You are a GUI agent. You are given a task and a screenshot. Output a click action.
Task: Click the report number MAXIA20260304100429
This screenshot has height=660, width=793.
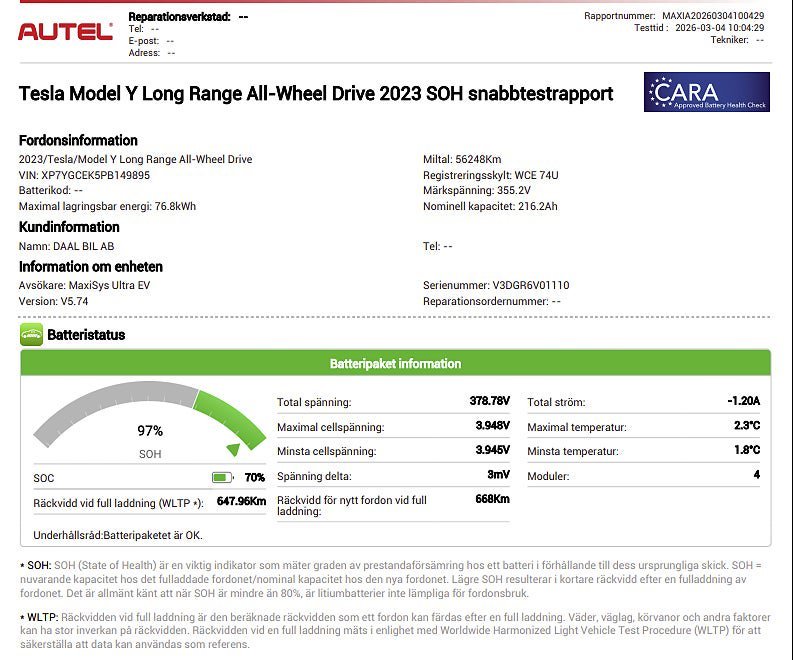[713, 16]
